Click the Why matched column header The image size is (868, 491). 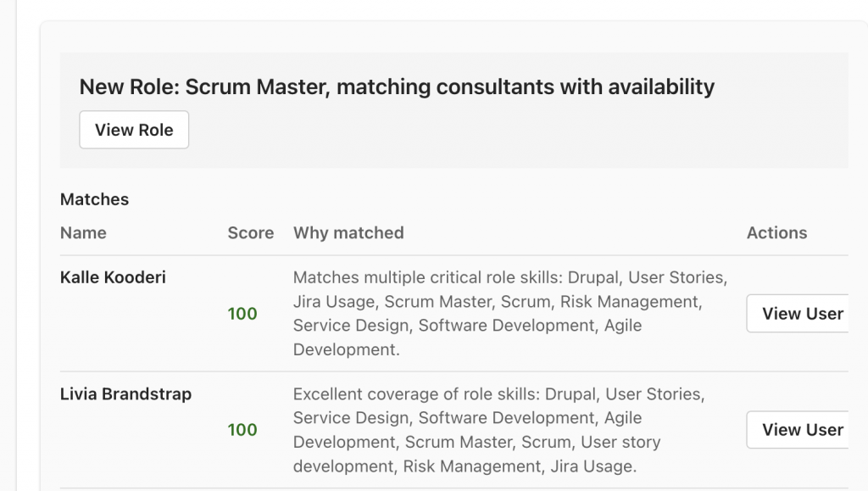coord(348,233)
